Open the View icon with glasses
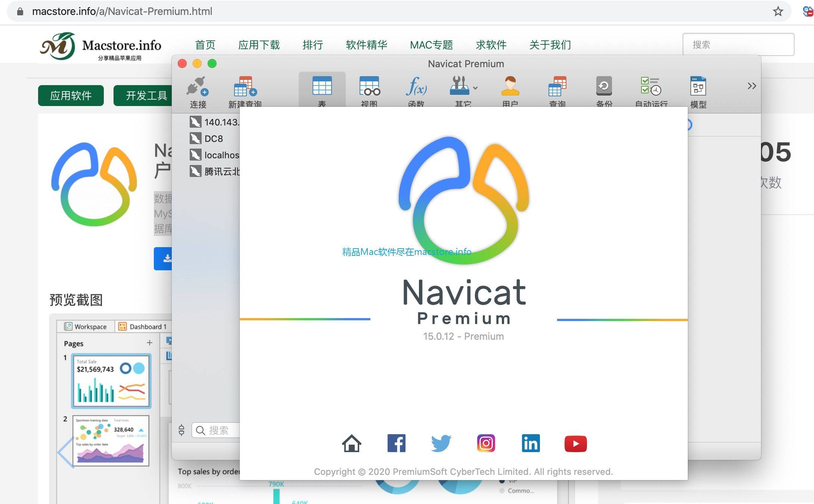Image resolution: width=814 pixels, height=504 pixels. (x=369, y=86)
